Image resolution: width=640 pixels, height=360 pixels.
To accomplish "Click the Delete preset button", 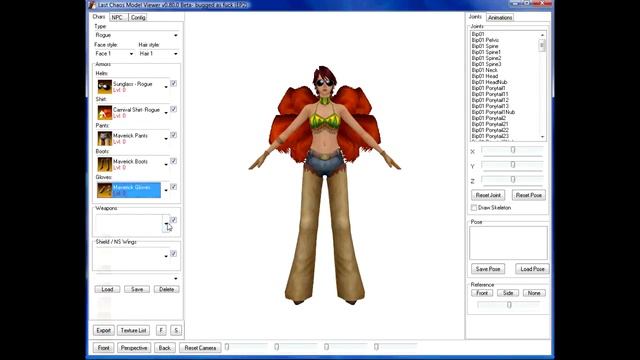I will coord(167,289).
